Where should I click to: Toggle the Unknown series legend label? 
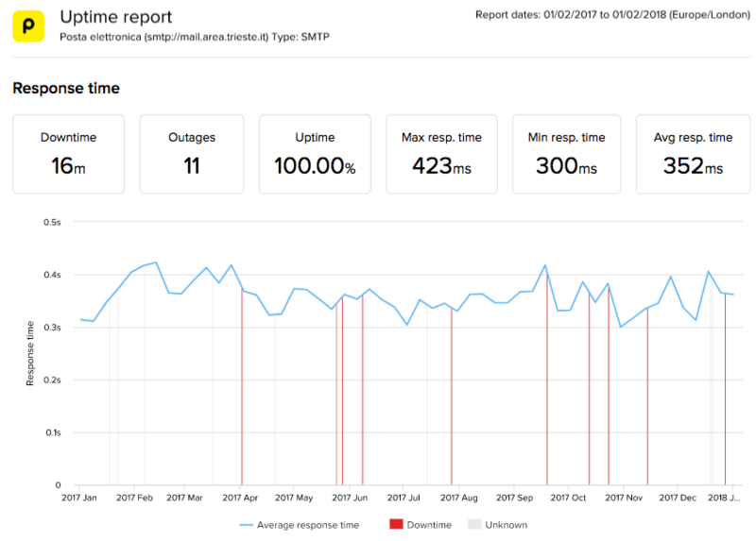point(508,525)
